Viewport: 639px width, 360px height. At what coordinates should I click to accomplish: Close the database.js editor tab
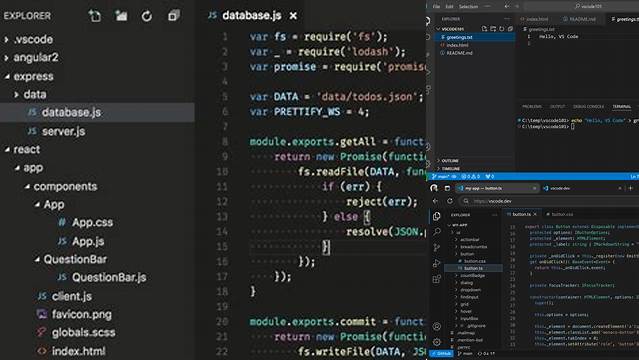click(x=293, y=16)
